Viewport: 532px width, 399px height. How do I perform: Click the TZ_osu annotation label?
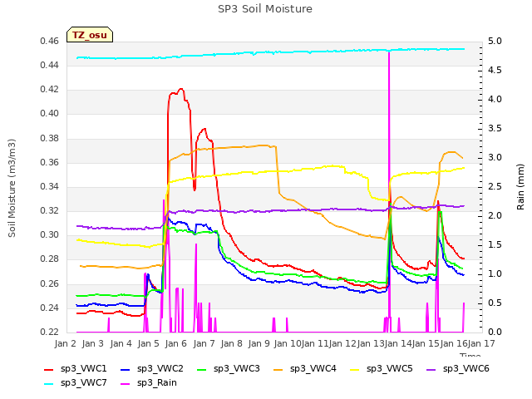tap(90, 35)
